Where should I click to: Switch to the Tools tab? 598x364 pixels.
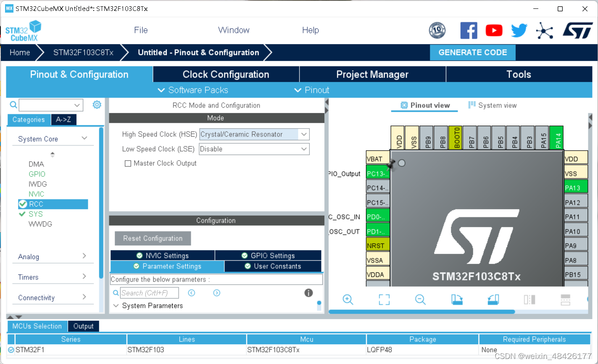(519, 74)
